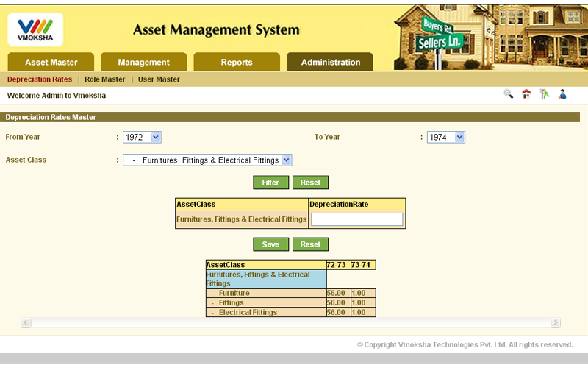Click the VMOKSHA logo
588x368 pixels.
35,29
